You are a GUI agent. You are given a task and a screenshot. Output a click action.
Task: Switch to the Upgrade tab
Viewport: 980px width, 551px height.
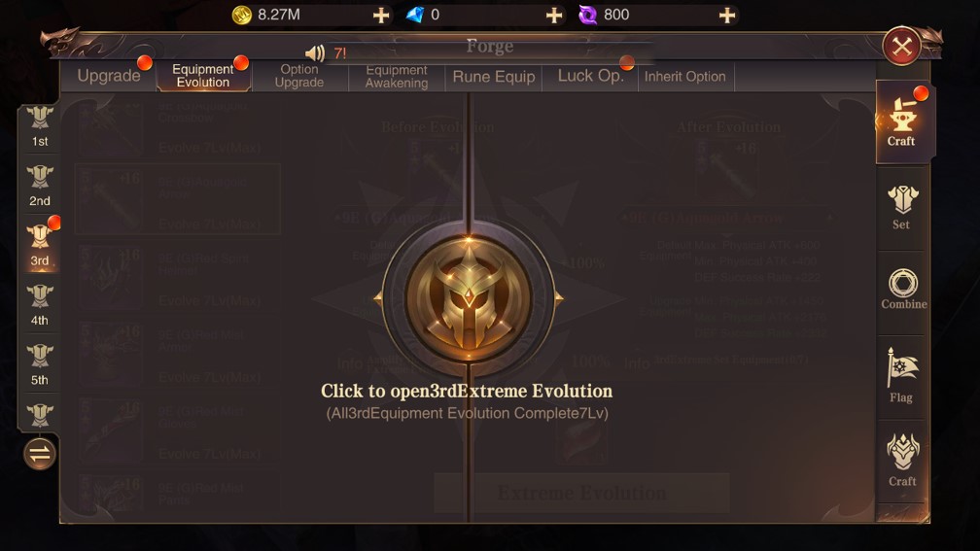[108, 76]
